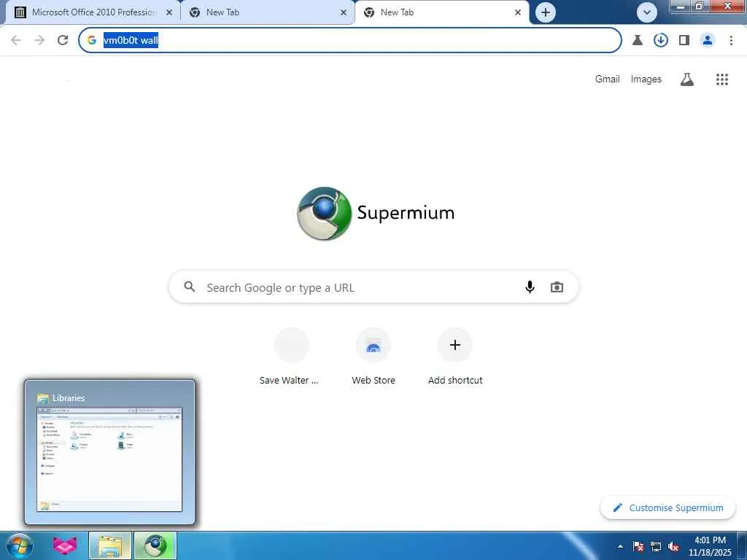Close the active New Tab
The height and width of the screenshot is (560, 747).
pyautogui.click(x=518, y=13)
